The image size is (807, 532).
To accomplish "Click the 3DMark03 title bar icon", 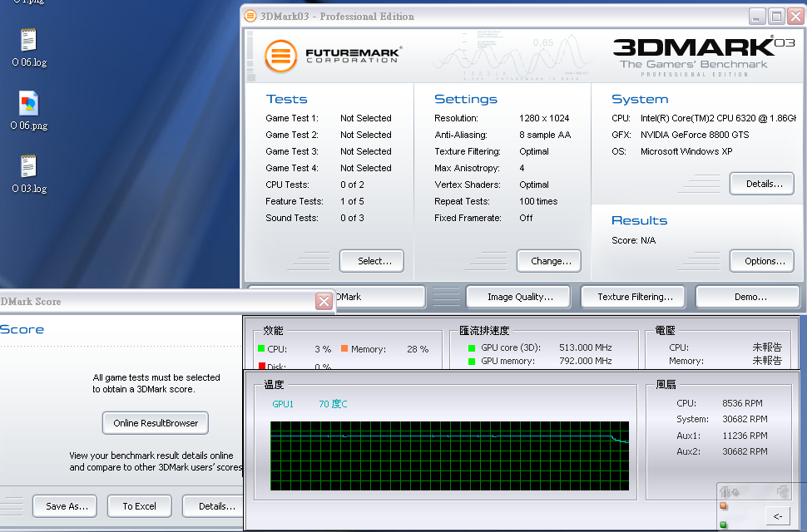I will coord(250,16).
